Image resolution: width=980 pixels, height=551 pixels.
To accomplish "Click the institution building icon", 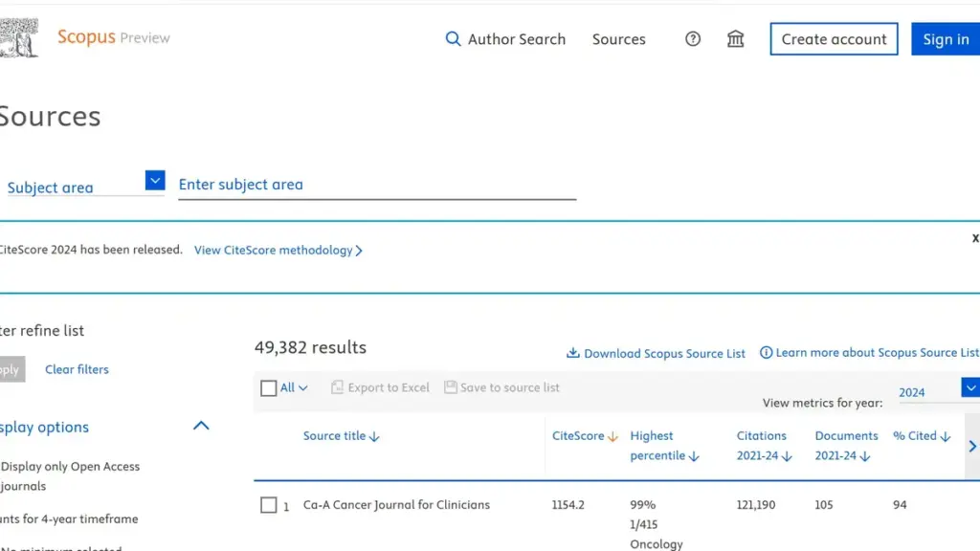I will [x=735, y=39].
